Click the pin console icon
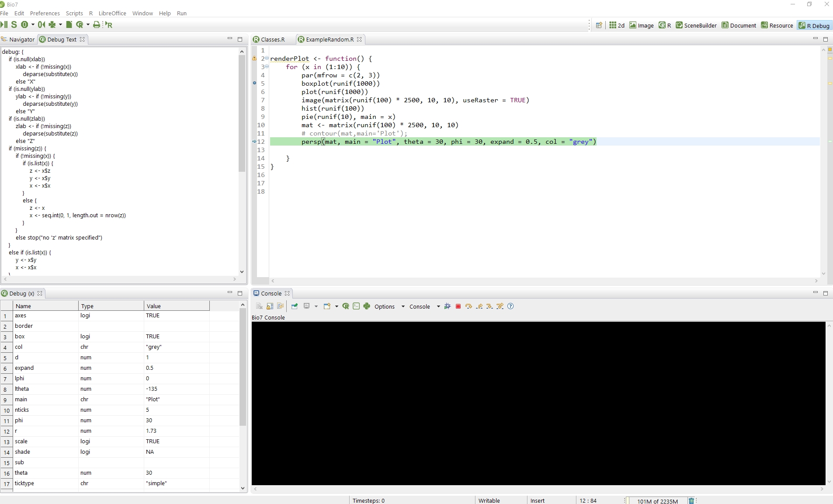This screenshot has width=833, height=504. pos(294,306)
